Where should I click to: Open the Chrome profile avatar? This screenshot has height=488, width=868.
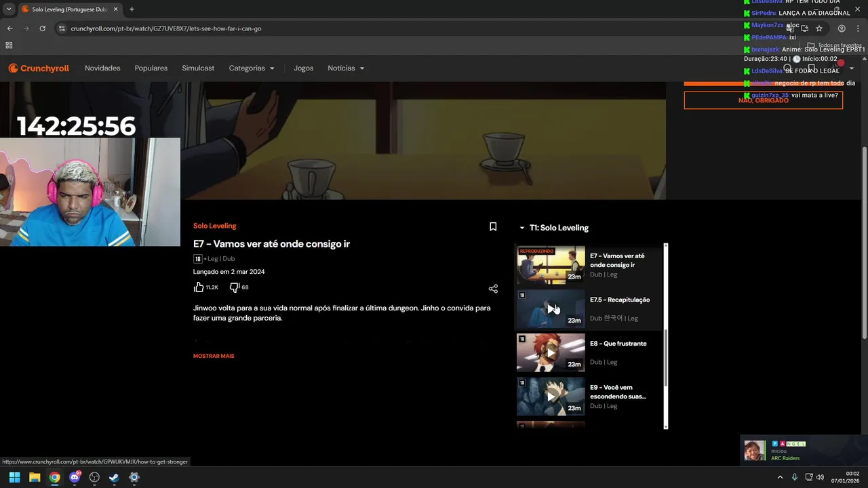[x=842, y=28]
